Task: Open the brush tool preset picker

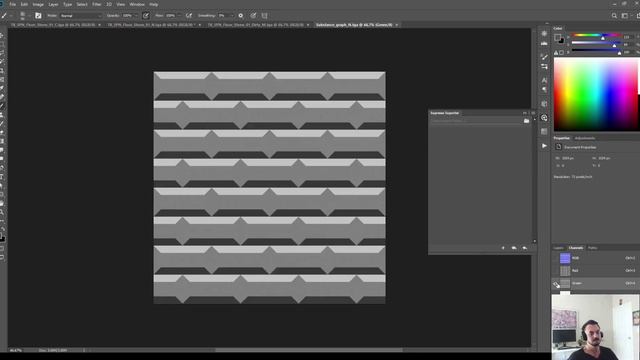Action: click(x=4, y=16)
